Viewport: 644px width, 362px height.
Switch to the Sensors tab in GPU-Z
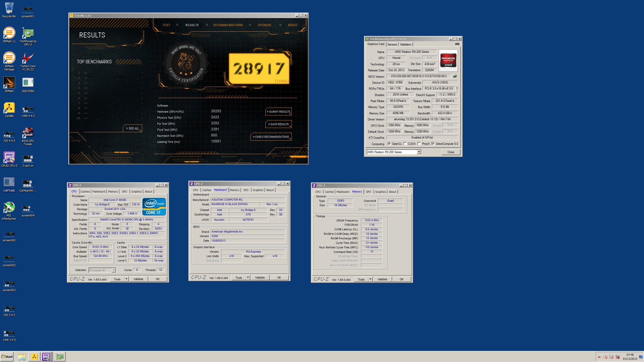coord(392,44)
